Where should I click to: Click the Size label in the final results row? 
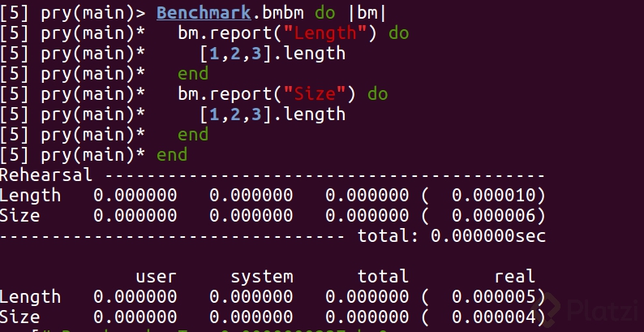click(19, 317)
